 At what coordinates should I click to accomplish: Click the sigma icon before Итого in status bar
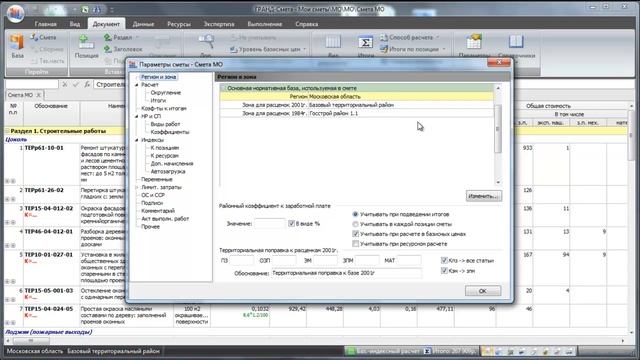pos(427,351)
